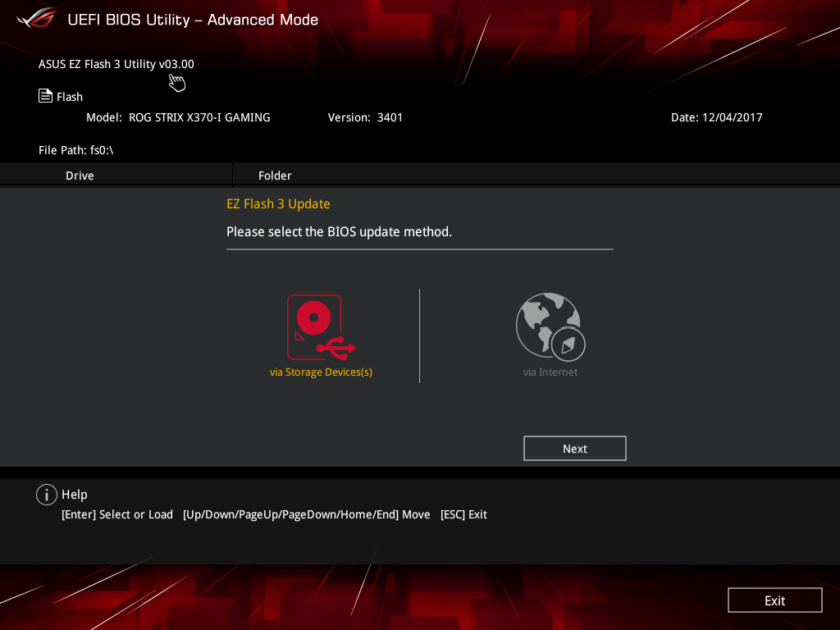The width and height of the screenshot is (840, 630).
Task: Click 'Please select the BIOS update method.' text
Action: pyautogui.click(x=339, y=232)
